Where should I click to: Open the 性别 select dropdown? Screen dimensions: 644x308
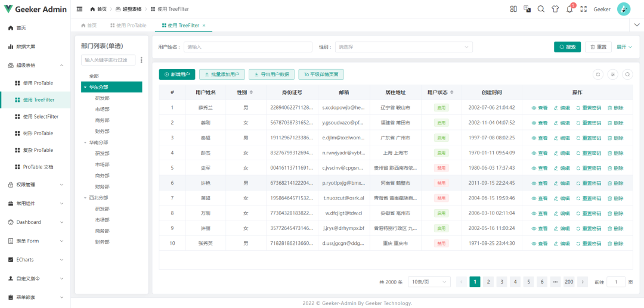point(403,46)
